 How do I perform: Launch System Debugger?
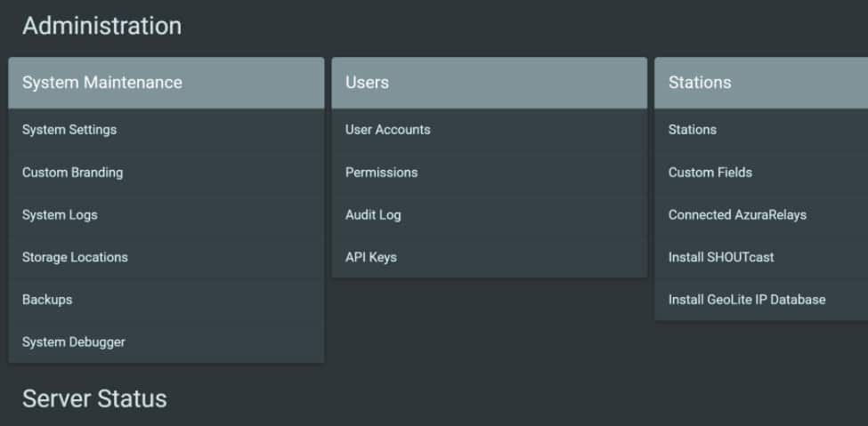pyautogui.click(x=74, y=342)
